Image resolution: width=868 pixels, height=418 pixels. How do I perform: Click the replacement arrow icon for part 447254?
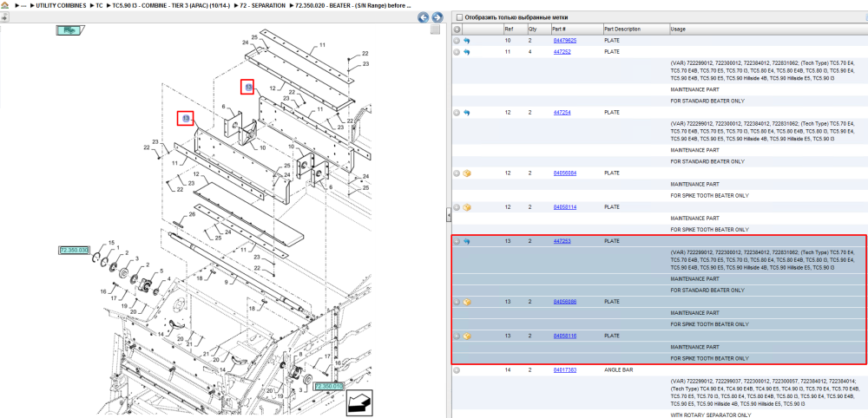pos(467,113)
